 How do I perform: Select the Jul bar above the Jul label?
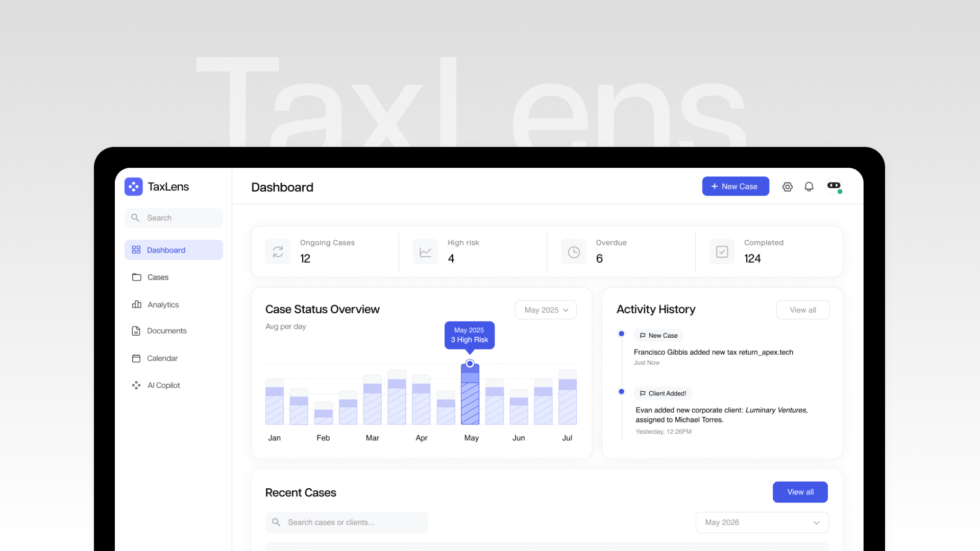click(x=568, y=397)
